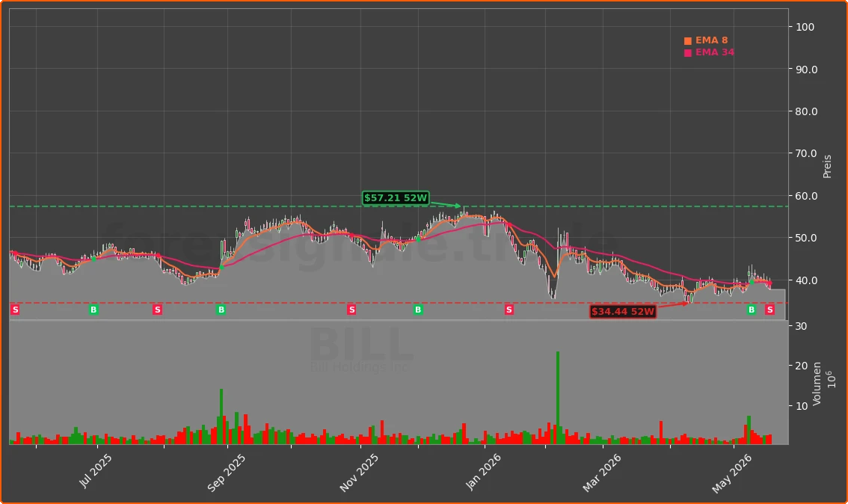Click the 70.0 price axis label

(806, 153)
